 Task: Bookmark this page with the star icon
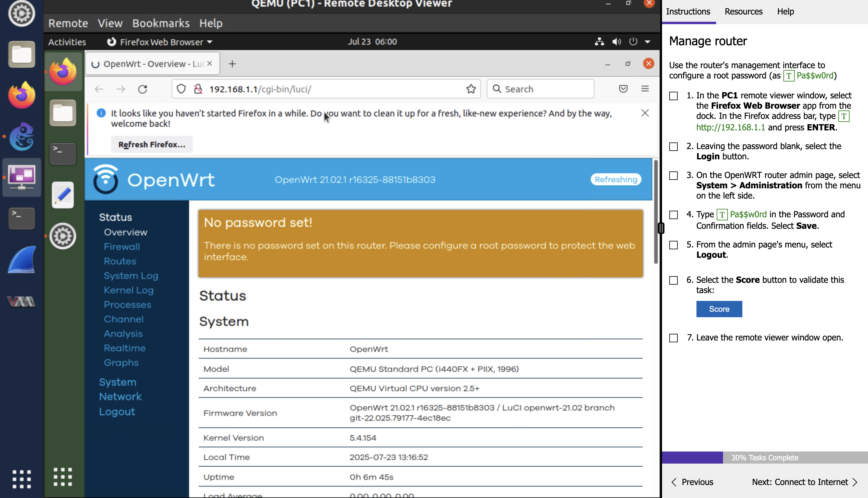(x=471, y=89)
